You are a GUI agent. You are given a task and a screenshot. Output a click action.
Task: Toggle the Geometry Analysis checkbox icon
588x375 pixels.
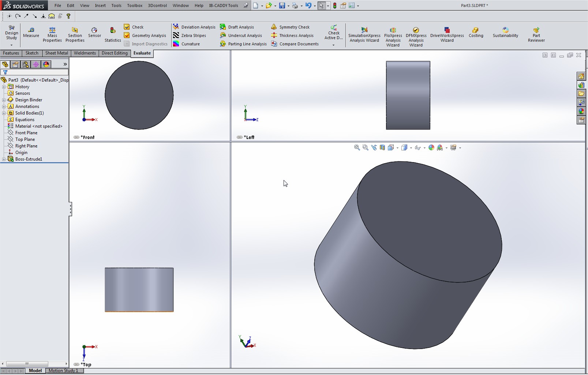click(x=127, y=35)
